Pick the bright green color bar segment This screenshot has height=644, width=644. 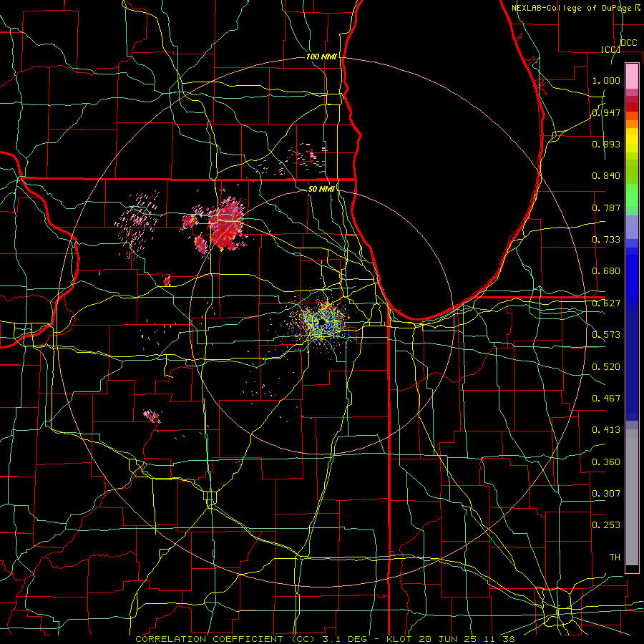632,195
